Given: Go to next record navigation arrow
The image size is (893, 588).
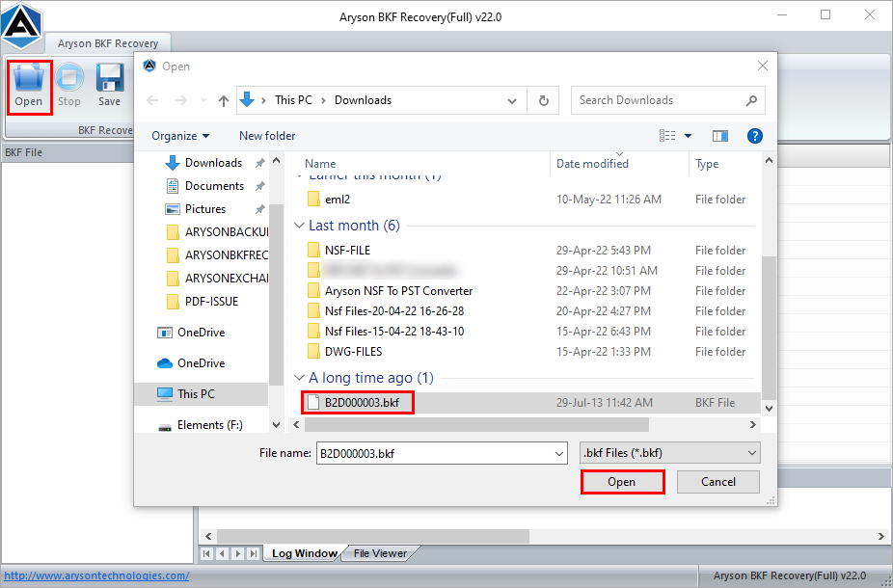Looking at the screenshot, I should (x=238, y=553).
